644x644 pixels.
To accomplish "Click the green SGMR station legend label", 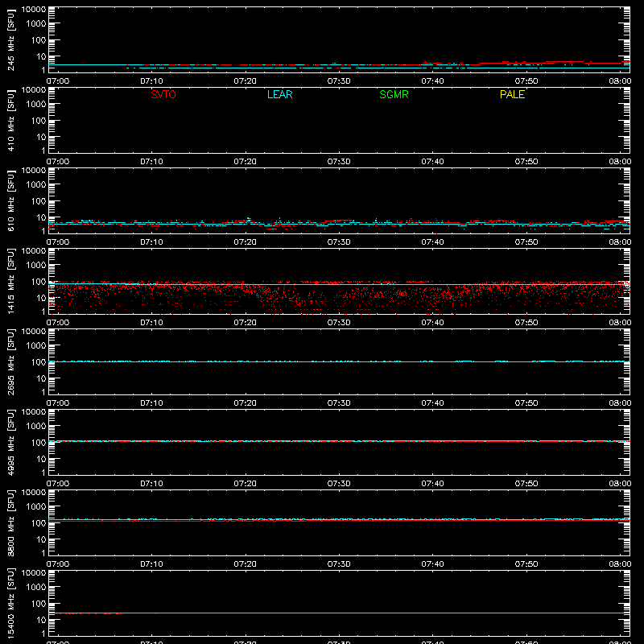I will (394, 94).
